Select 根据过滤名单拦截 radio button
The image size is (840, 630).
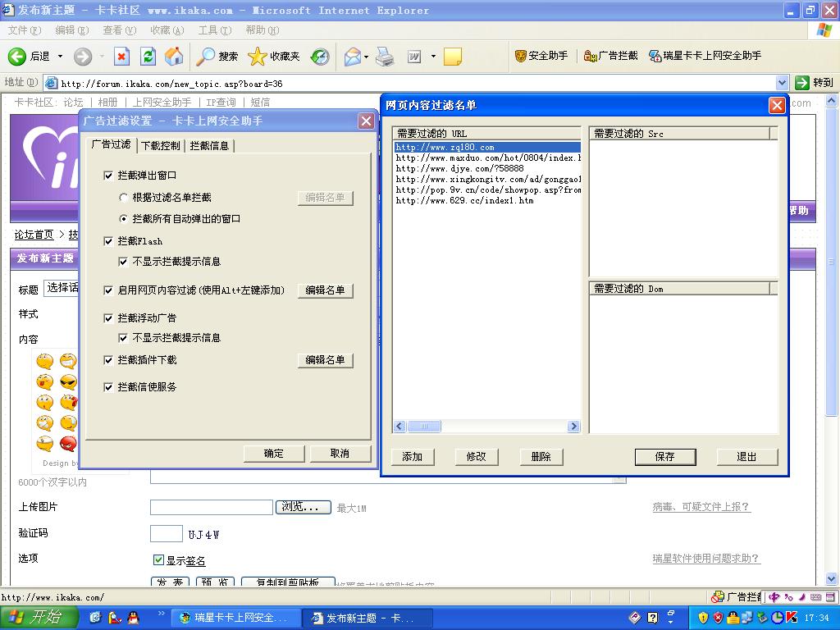123,198
